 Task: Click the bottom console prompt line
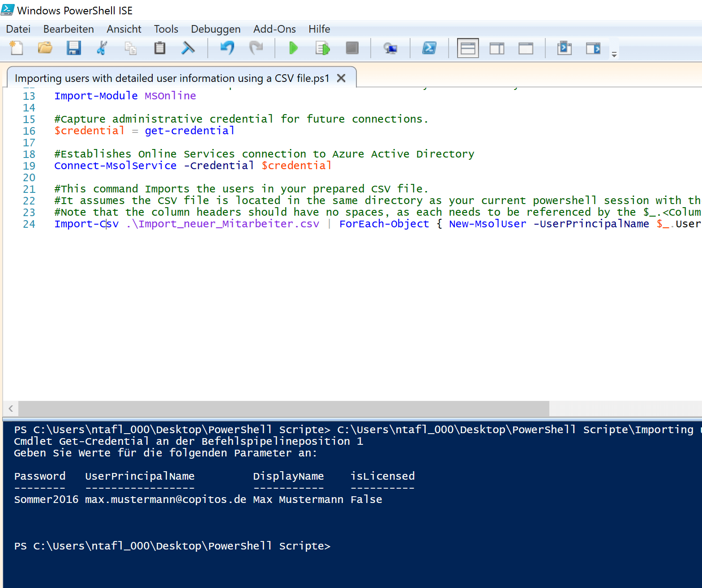coord(172,546)
